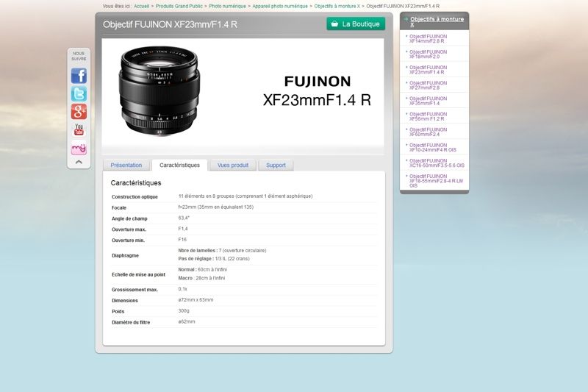This screenshot has width=588, height=392.
Task: Open Objectif FUJINON XF35mm/F1.4 link
Action: tap(429, 101)
